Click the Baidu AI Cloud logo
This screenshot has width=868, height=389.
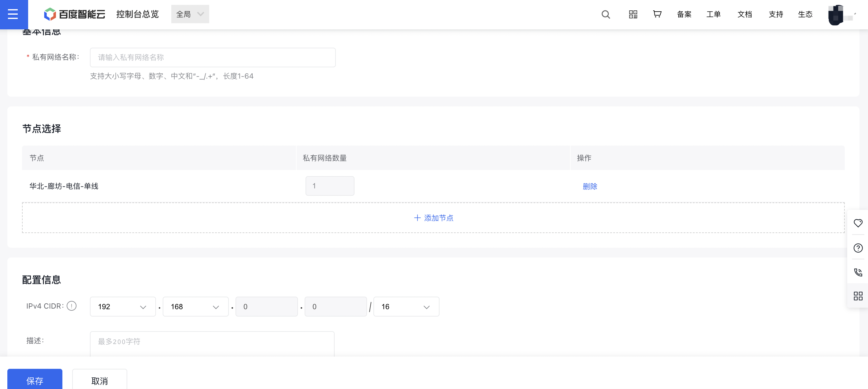point(74,14)
